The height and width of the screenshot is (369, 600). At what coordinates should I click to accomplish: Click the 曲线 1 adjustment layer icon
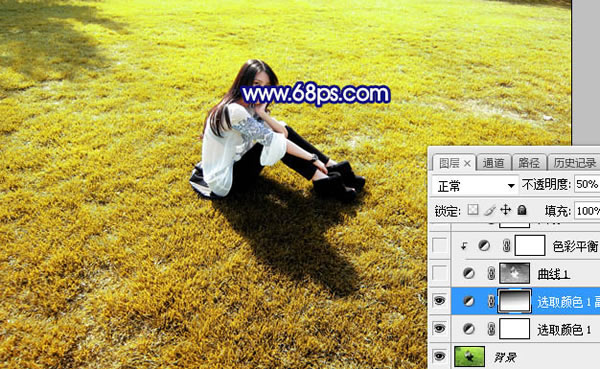point(469,273)
